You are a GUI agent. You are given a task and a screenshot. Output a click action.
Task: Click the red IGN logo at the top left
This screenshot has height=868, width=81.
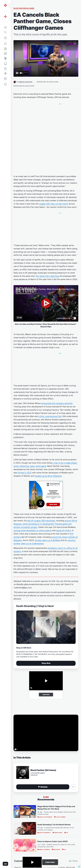point(5,5)
